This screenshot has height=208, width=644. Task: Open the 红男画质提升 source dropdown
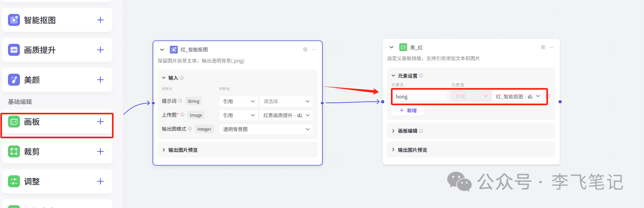[x=286, y=115]
